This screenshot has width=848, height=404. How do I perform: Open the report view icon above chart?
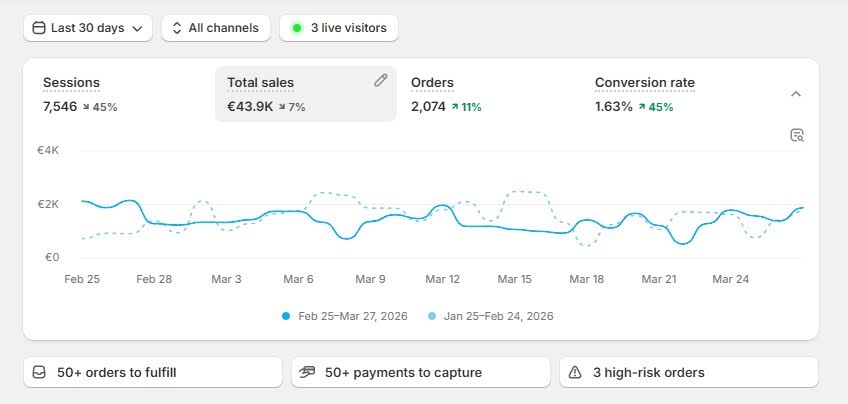tap(797, 135)
